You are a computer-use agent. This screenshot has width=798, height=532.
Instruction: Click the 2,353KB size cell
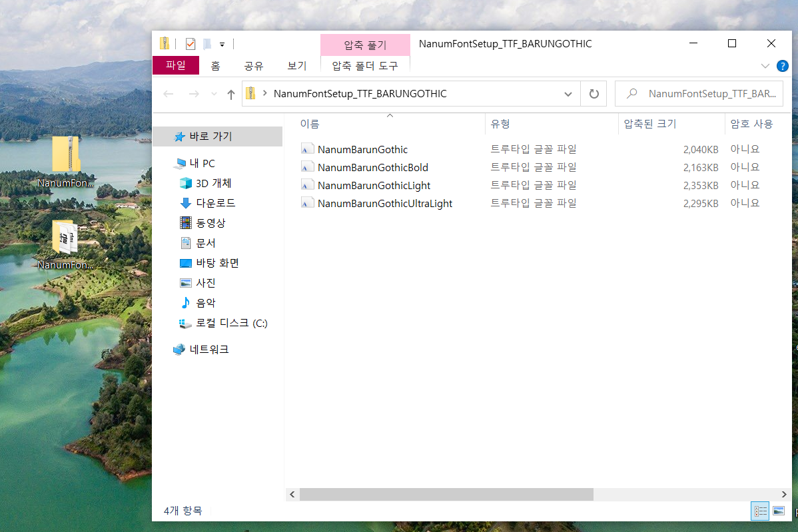pyautogui.click(x=701, y=186)
